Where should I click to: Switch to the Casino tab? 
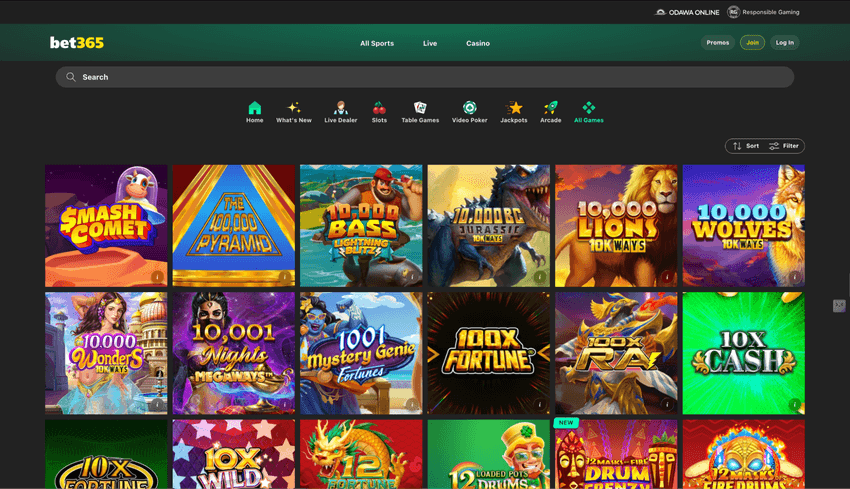[x=478, y=43]
